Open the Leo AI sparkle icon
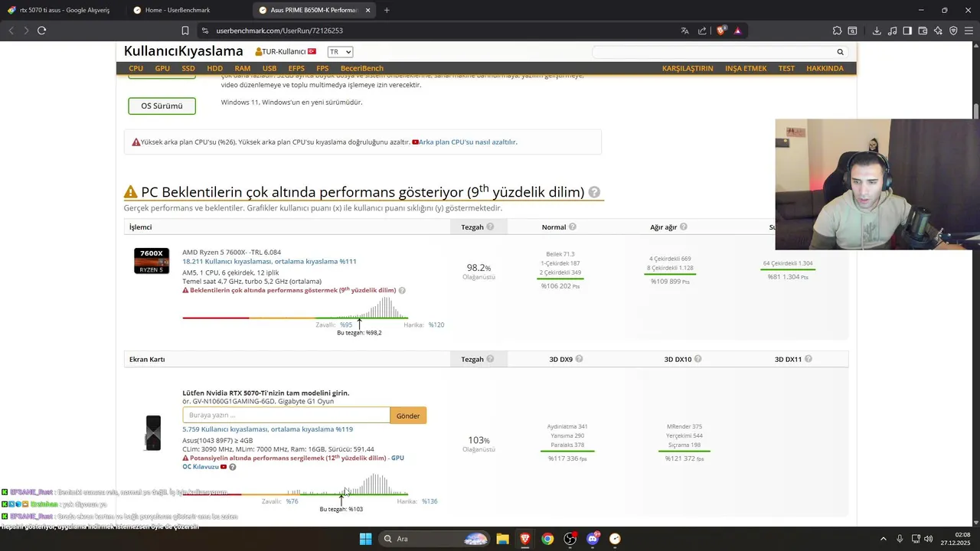 (938, 31)
